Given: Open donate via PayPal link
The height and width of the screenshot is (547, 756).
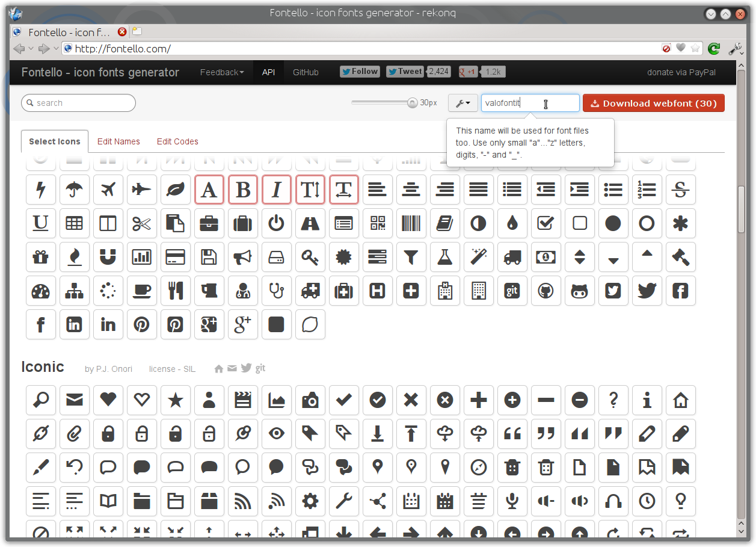Looking at the screenshot, I should coord(681,72).
